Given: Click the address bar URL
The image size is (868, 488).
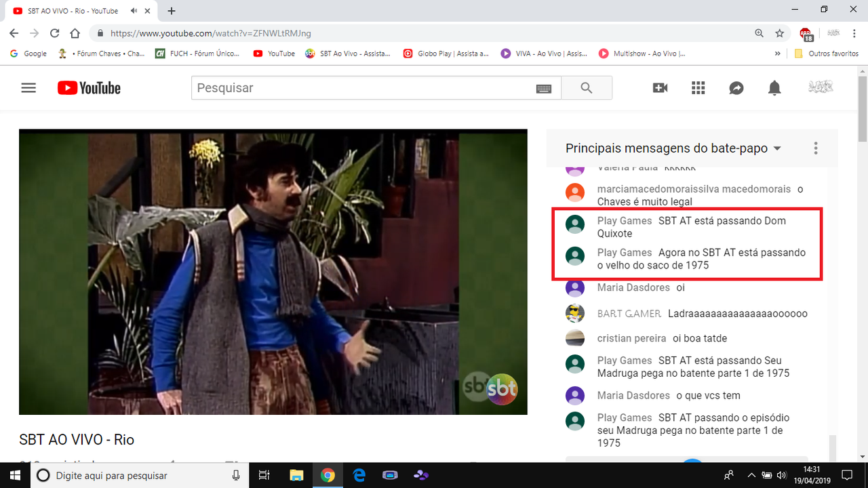Looking at the screenshot, I should tap(211, 33).
